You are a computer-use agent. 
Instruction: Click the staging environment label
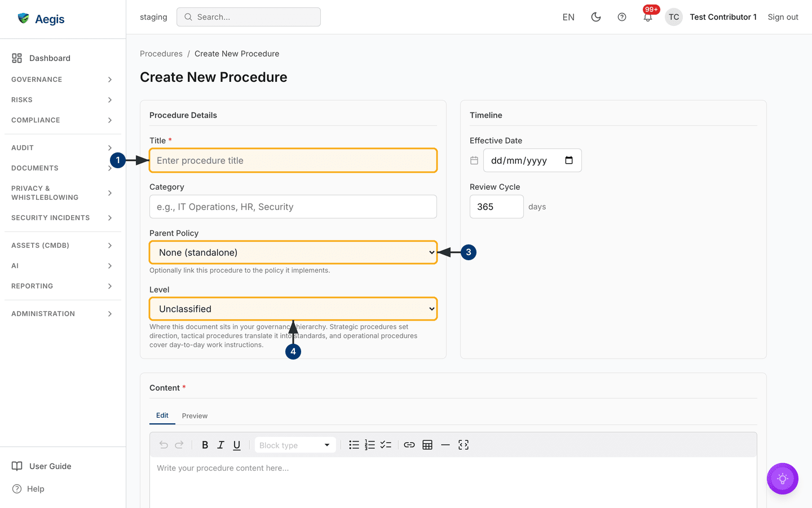[153, 17]
